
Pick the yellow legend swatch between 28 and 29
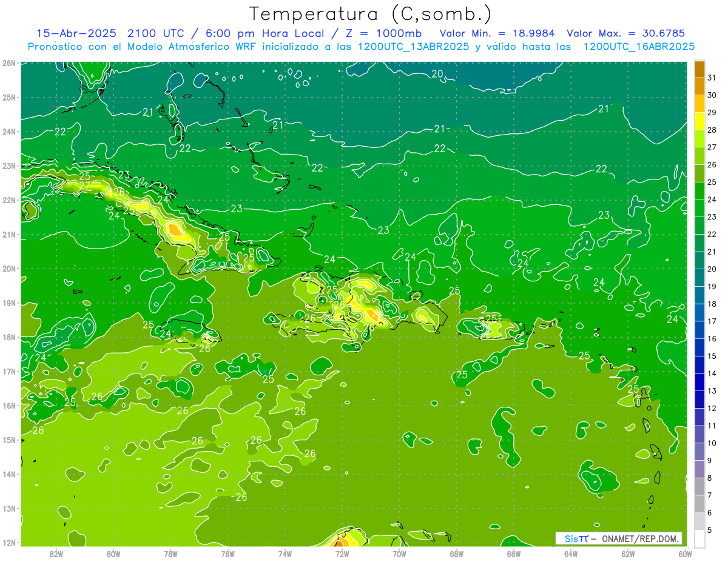tap(699, 121)
